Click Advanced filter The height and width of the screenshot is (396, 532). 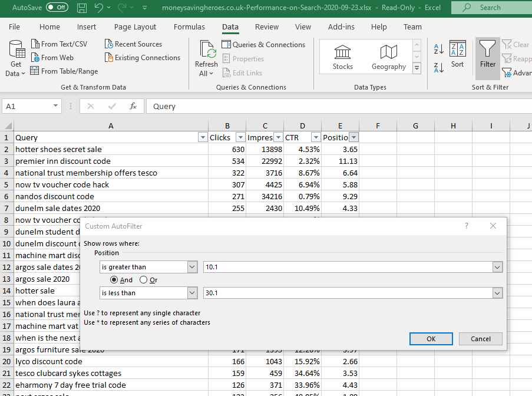pos(517,72)
